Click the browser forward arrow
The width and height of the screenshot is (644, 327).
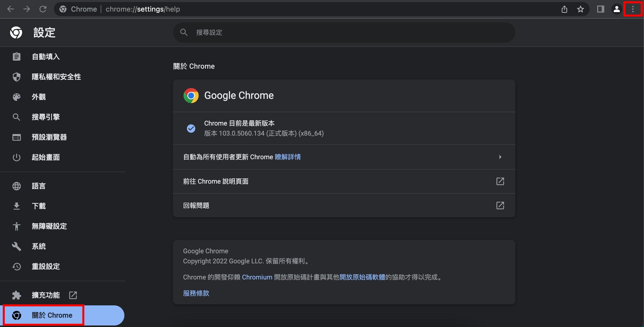click(x=26, y=9)
